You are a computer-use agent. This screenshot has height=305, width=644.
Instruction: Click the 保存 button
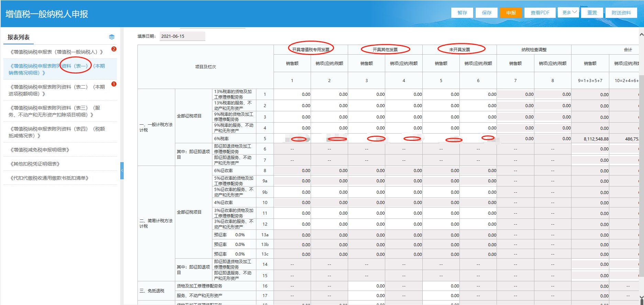pyautogui.click(x=487, y=13)
